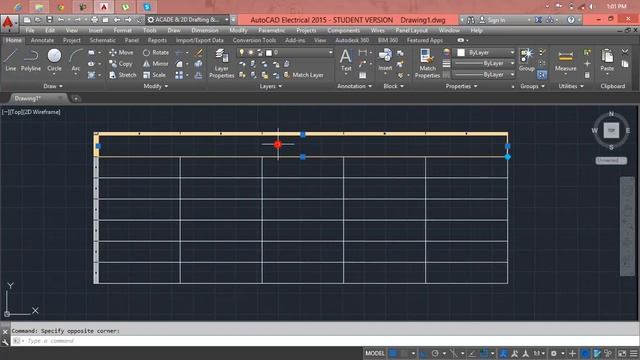Screen dimensions: 640x360
Task: Expand the Annotation panel
Action: (354, 86)
